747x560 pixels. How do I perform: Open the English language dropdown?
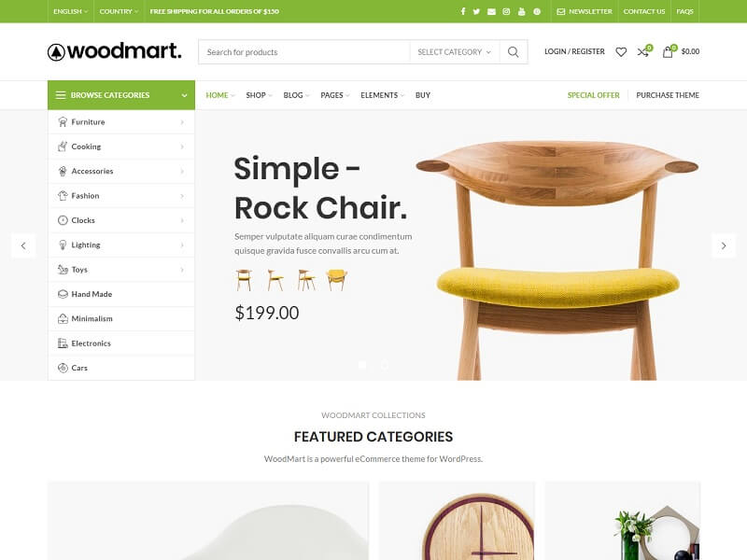pyautogui.click(x=70, y=11)
